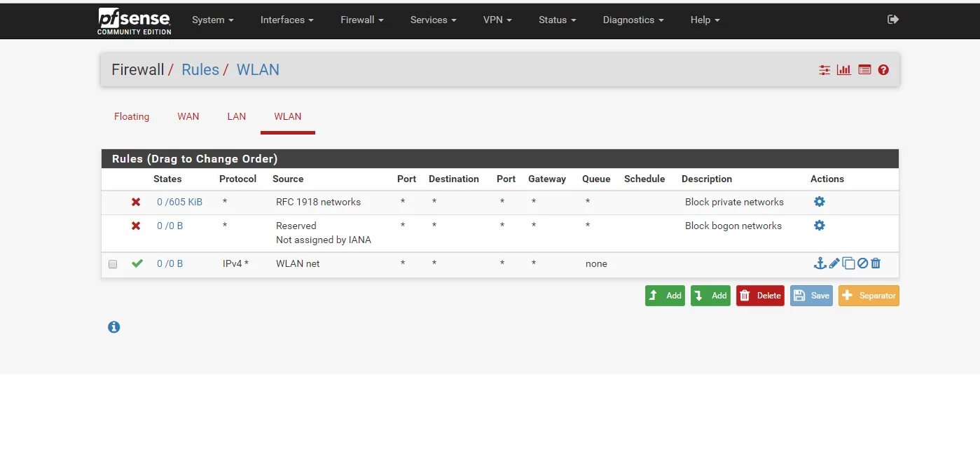Switch to the LAN tab
980x454 pixels.
237,116
